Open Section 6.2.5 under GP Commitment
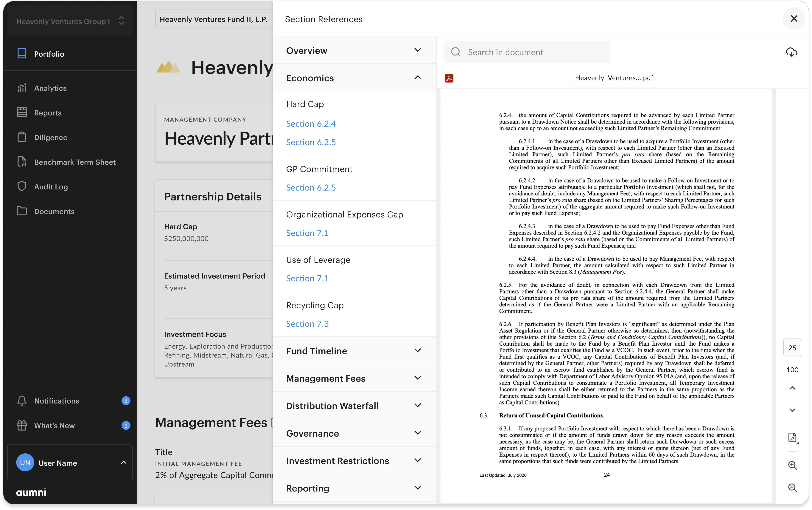 311,188
